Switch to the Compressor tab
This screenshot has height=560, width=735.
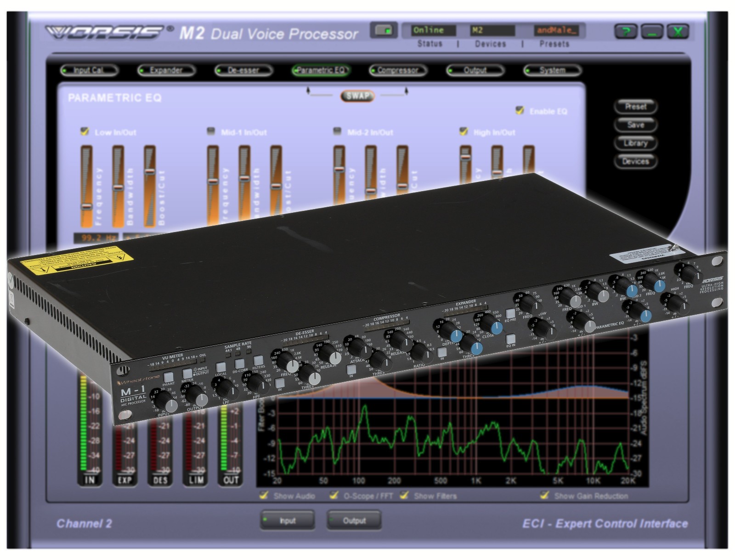(398, 70)
